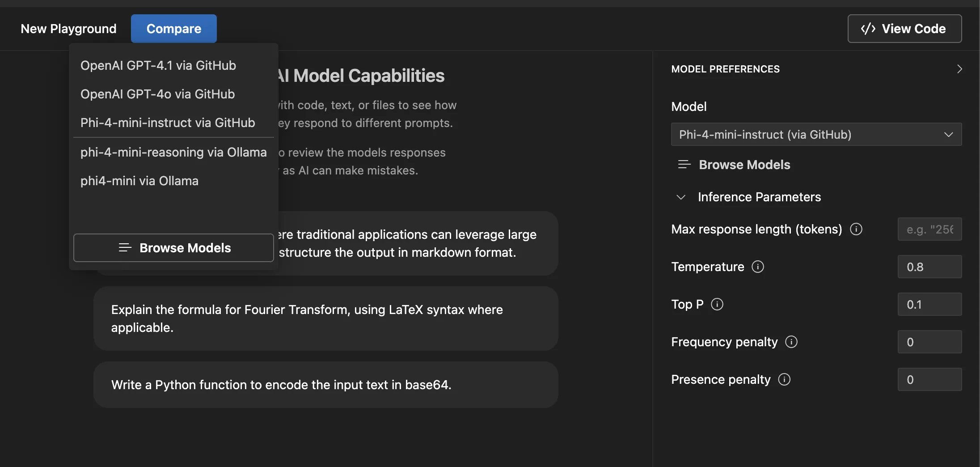
Task: Click the Temperature value field
Action: [x=929, y=267]
